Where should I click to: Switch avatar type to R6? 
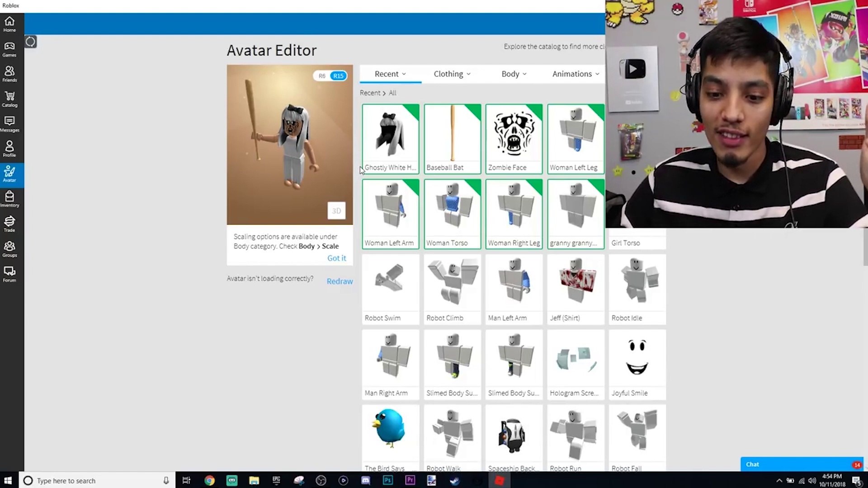tap(322, 76)
